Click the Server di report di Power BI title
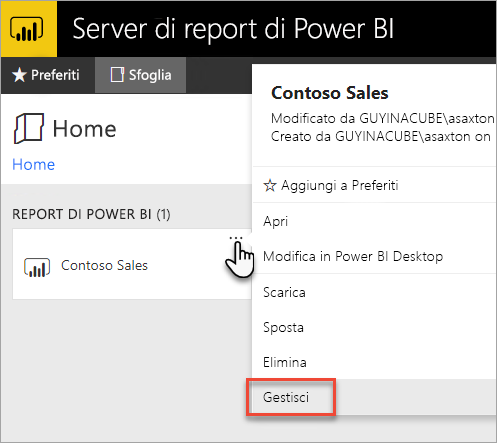Screen dimensions: 497x443 [x=233, y=29]
